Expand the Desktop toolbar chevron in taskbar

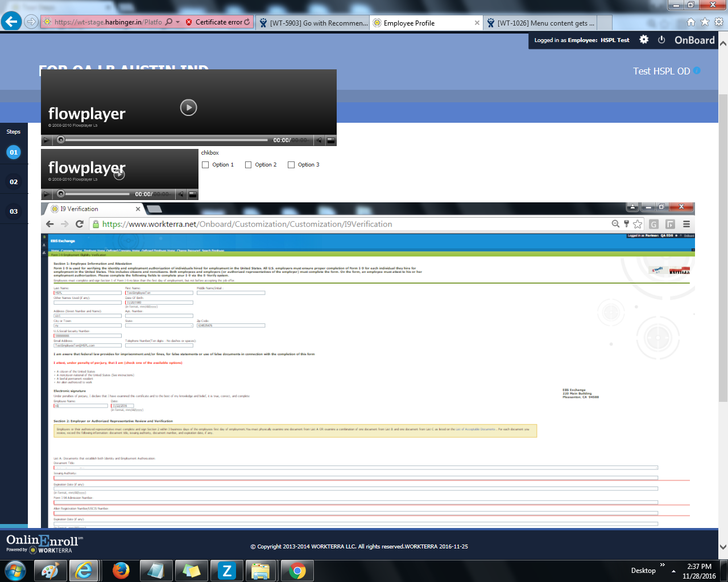point(662,565)
